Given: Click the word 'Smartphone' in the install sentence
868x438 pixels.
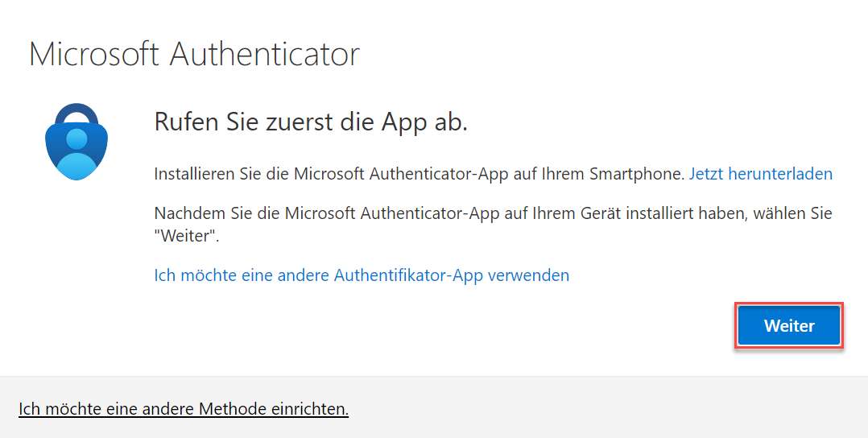Looking at the screenshot, I should click(637, 174).
